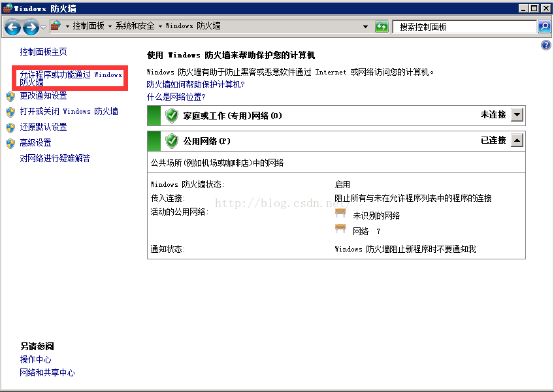554x392 pixels.
Task: Minimize the Windows 防火墙 window
Action: tap(523, 8)
